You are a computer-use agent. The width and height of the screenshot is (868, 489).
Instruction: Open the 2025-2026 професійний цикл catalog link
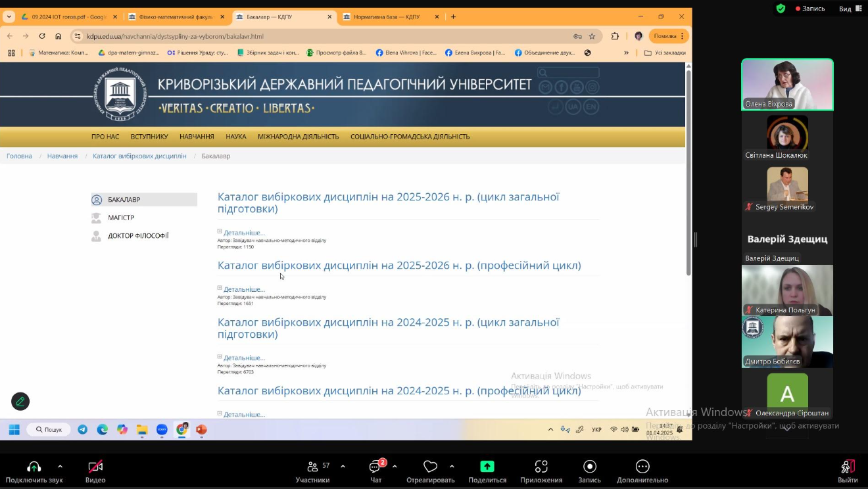coord(398,266)
